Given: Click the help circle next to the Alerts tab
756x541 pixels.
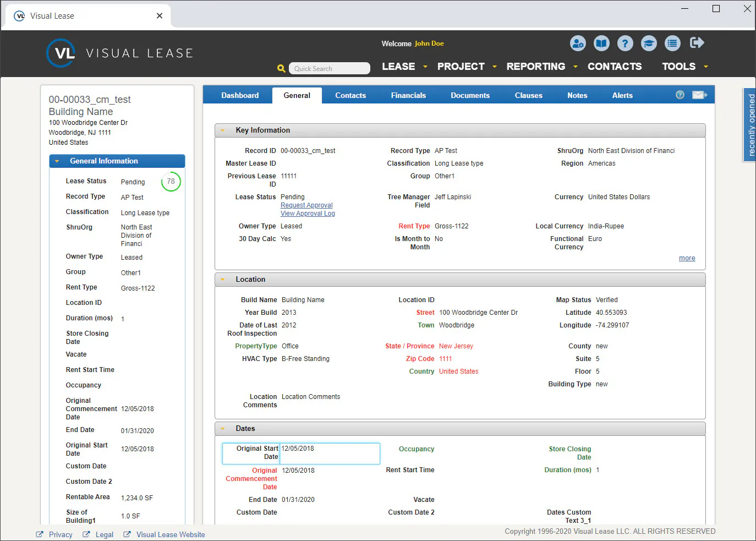Looking at the screenshot, I should [680, 95].
